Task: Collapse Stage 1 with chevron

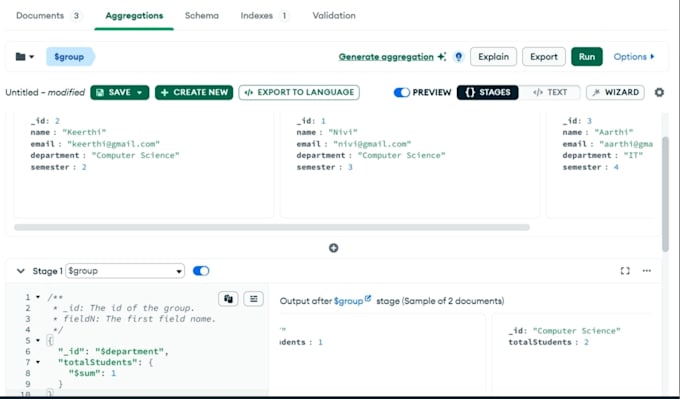Action: (x=20, y=271)
